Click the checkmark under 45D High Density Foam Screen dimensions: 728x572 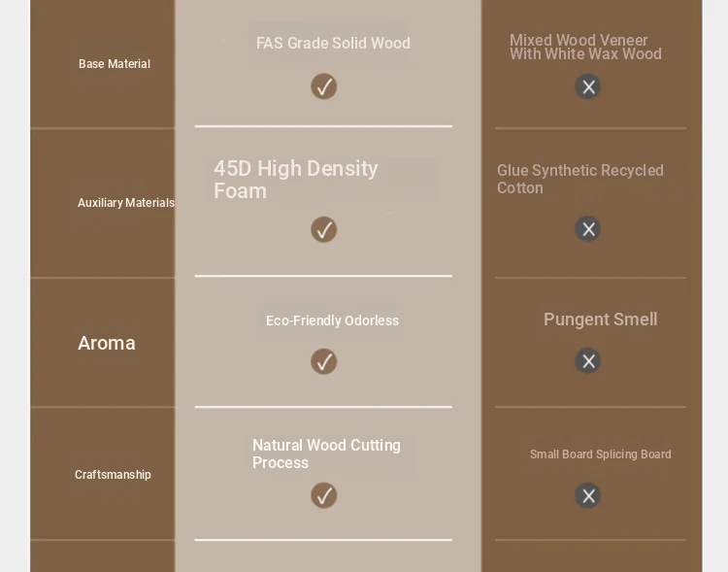pyautogui.click(x=323, y=229)
